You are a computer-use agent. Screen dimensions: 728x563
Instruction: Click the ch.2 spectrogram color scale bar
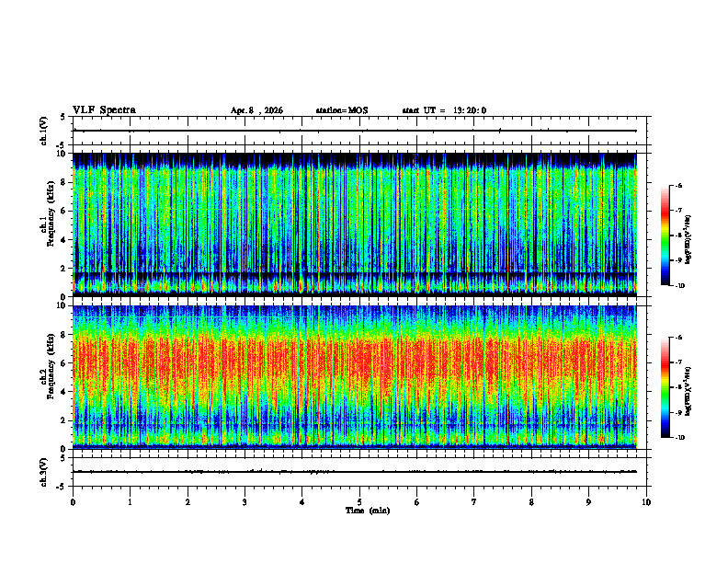click(x=665, y=387)
